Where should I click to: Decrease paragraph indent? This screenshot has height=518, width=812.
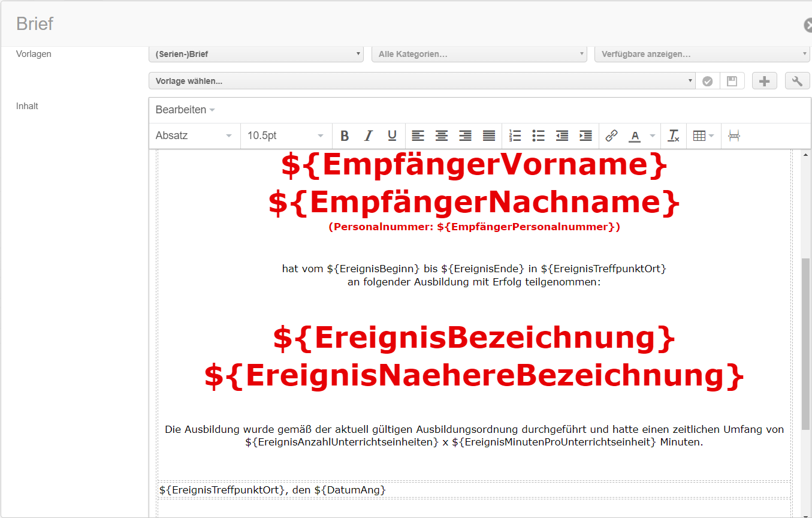click(x=562, y=136)
